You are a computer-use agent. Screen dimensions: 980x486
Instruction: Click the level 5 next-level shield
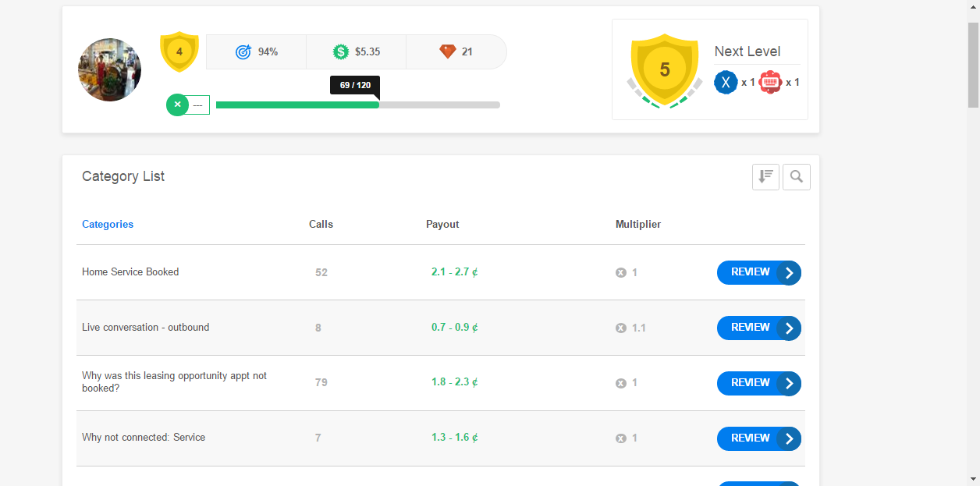(x=664, y=69)
